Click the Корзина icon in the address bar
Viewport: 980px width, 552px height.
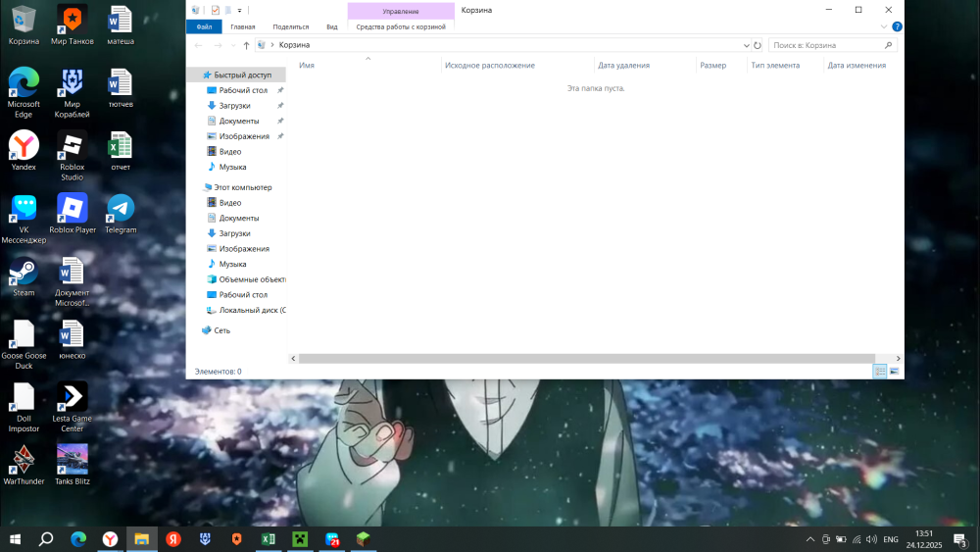click(262, 45)
